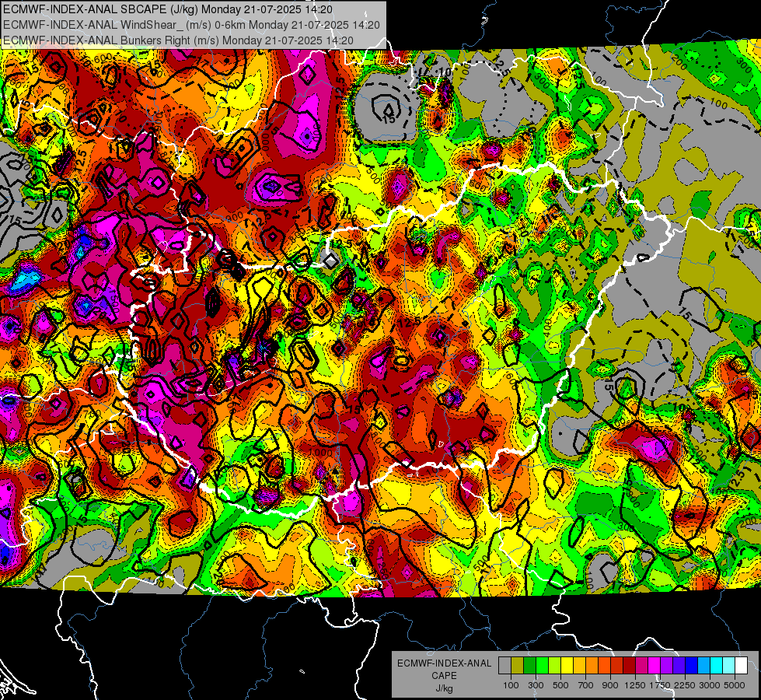The width and height of the screenshot is (761, 700).
Task: Click the 2250 legend value
Action: point(685,685)
